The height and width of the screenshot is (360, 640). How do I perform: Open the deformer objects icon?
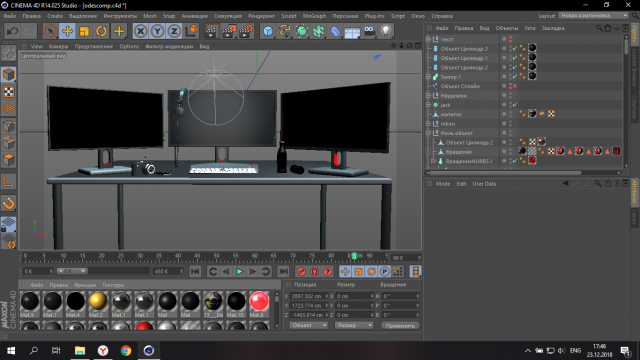[x=335, y=31]
